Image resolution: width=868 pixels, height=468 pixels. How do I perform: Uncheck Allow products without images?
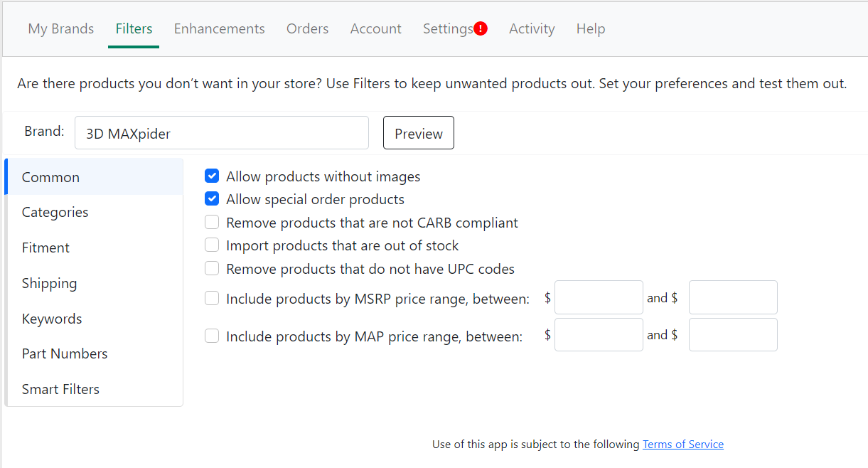click(212, 176)
